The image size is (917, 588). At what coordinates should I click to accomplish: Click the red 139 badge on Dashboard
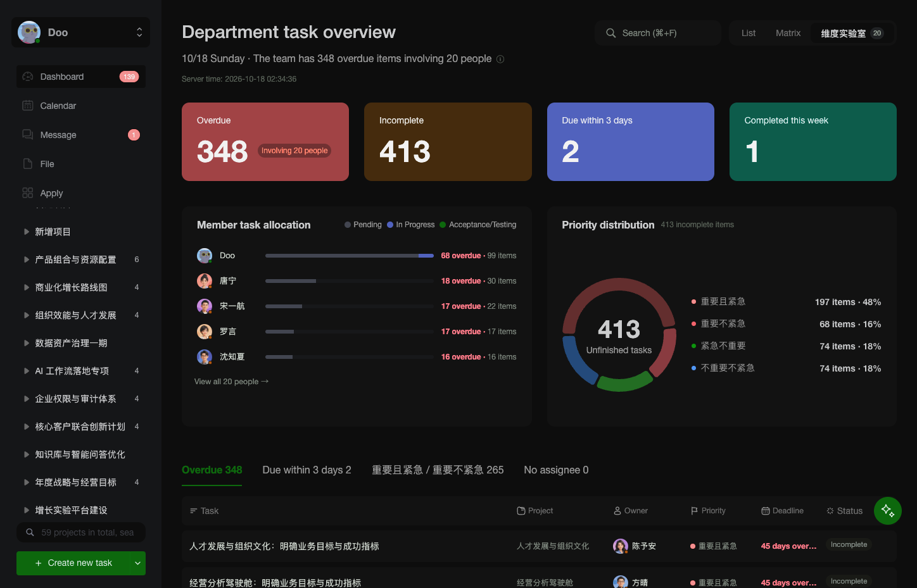click(x=129, y=77)
